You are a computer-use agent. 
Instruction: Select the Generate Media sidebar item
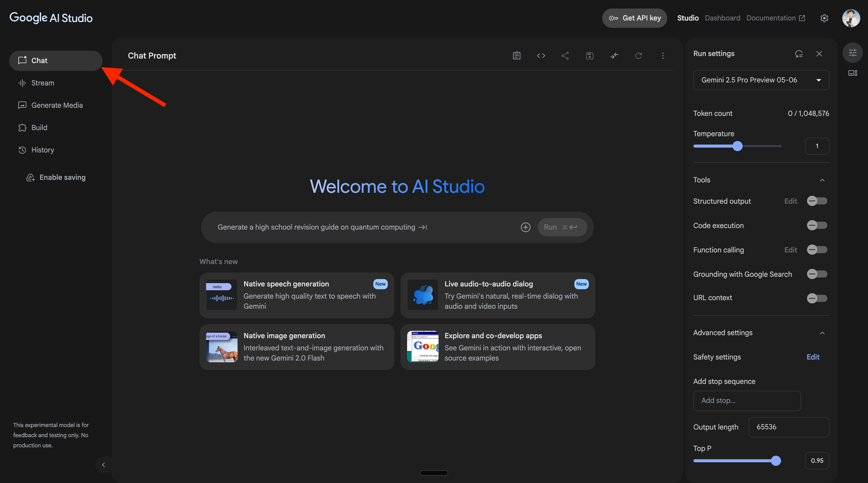[x=56, y=105]
